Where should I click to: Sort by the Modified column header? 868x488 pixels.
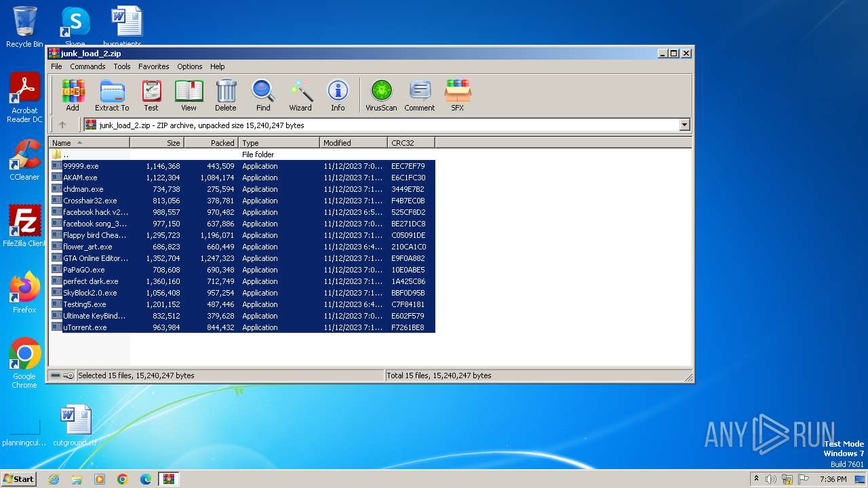click(x=353, y=143)
